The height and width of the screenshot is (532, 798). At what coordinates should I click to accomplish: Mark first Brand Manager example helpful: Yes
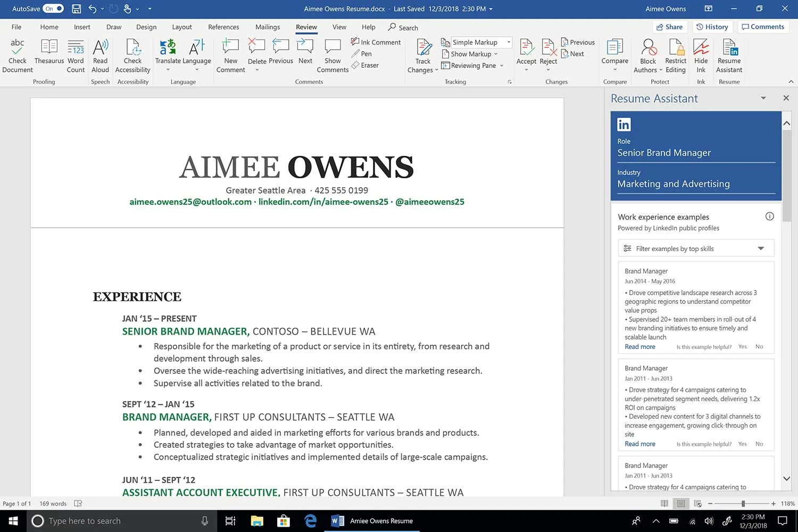click(743, 347)
